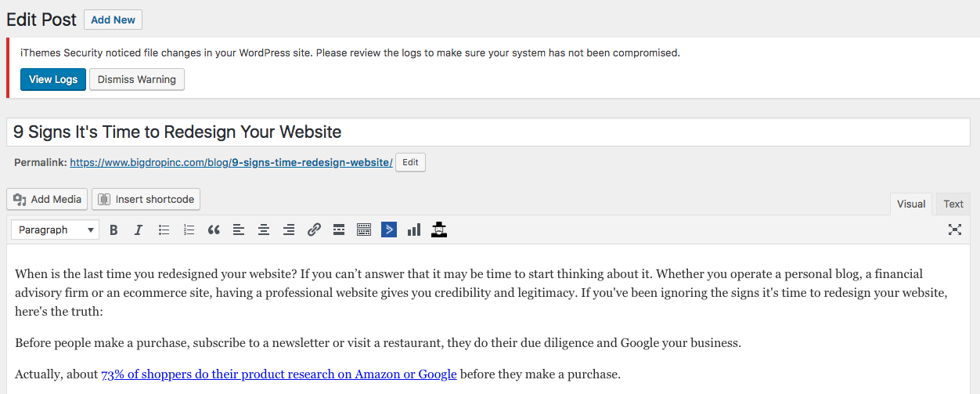Center align the text
The image size is (980, 394).
coord(264,230)
